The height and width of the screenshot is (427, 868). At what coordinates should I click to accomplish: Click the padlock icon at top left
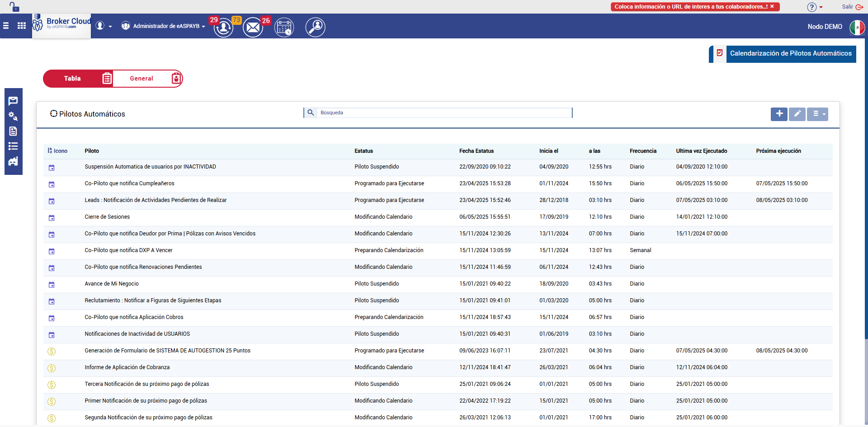[x=14, y=7]
